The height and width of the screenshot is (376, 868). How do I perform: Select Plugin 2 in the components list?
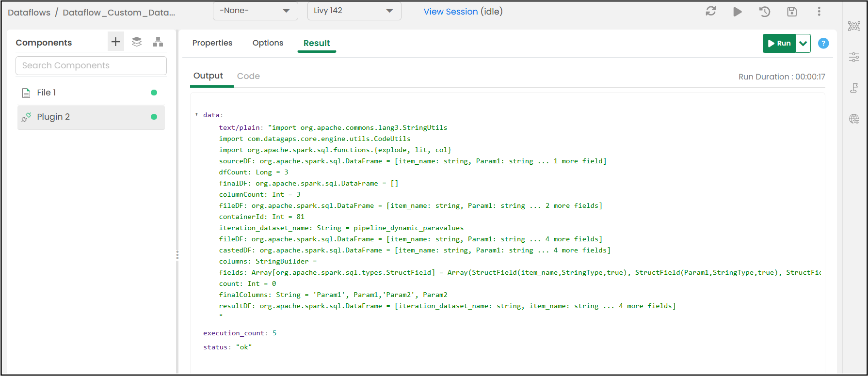click(x=91, y=117)
